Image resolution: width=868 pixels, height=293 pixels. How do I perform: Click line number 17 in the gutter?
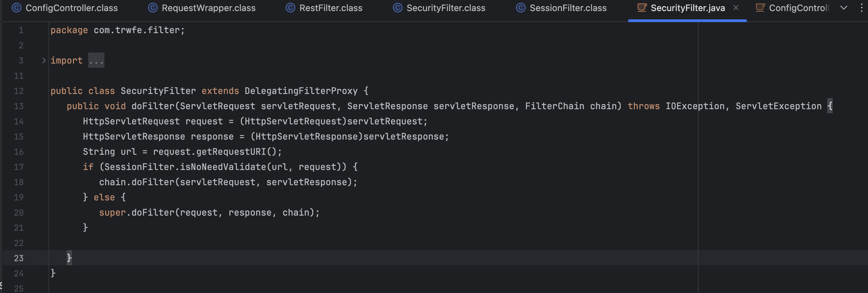[x=19, y=167]
